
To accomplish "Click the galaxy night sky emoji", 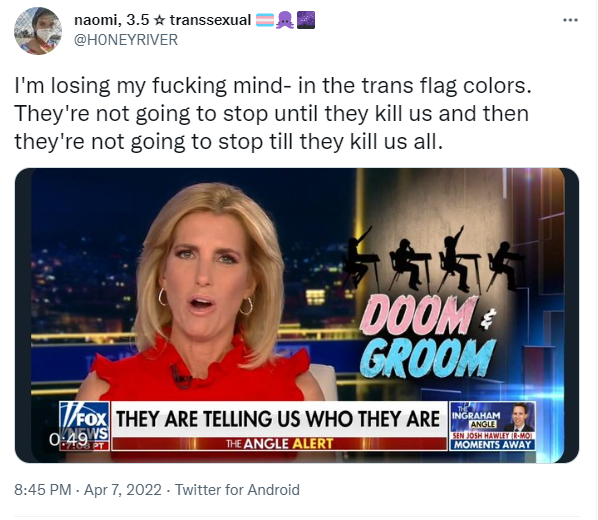I will click(306, 20).
